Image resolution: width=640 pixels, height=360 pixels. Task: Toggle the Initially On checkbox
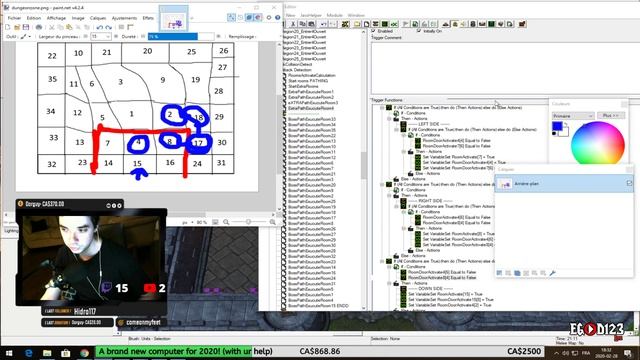pos(419,31)
